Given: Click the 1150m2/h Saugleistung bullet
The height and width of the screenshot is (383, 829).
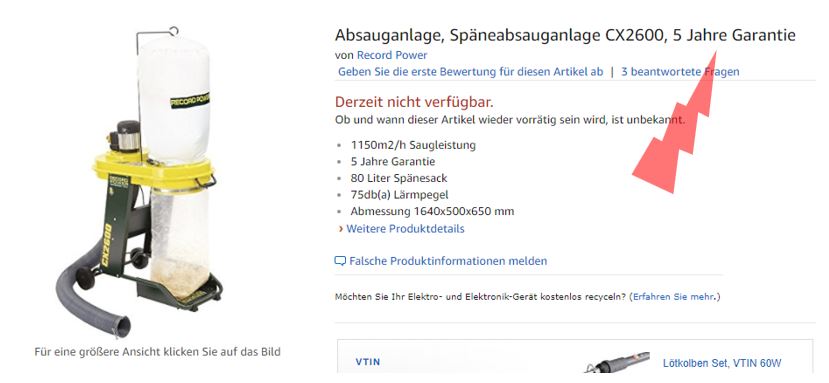Looking at the screenshot, I should point(413,145).
